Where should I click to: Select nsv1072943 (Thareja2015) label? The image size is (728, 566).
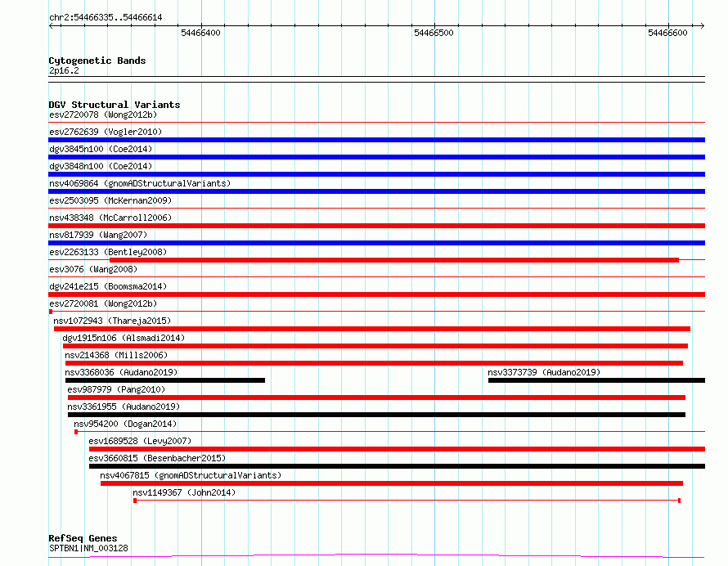click(x=112, y=321)
